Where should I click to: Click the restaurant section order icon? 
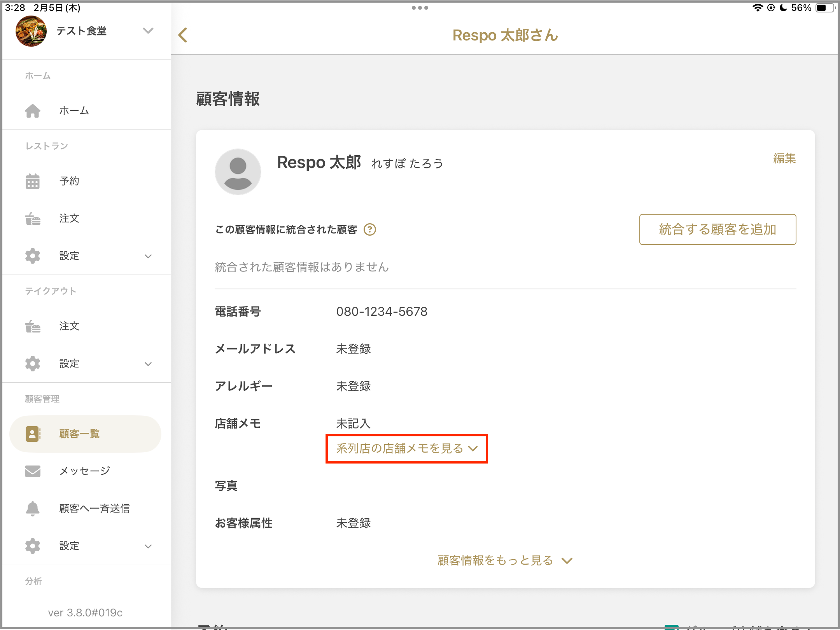tap(33, 219)
